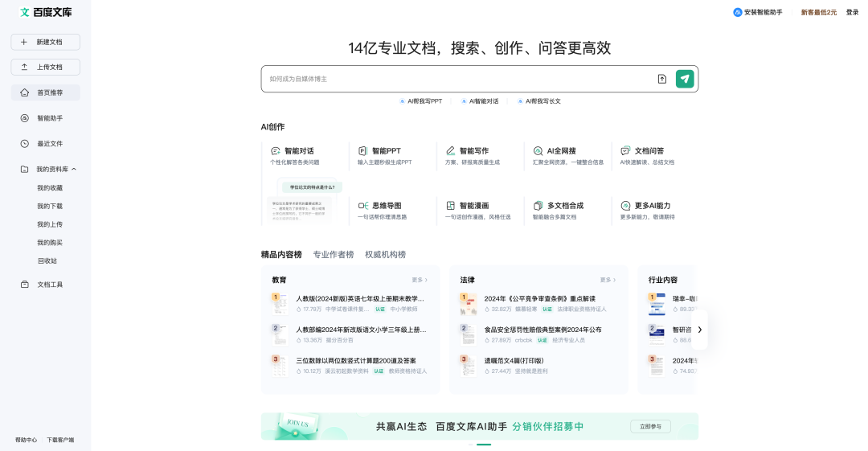Screen dimensions: 868x451
Task: Open the AI全网搜 search icon
Action: click(538, 150)
